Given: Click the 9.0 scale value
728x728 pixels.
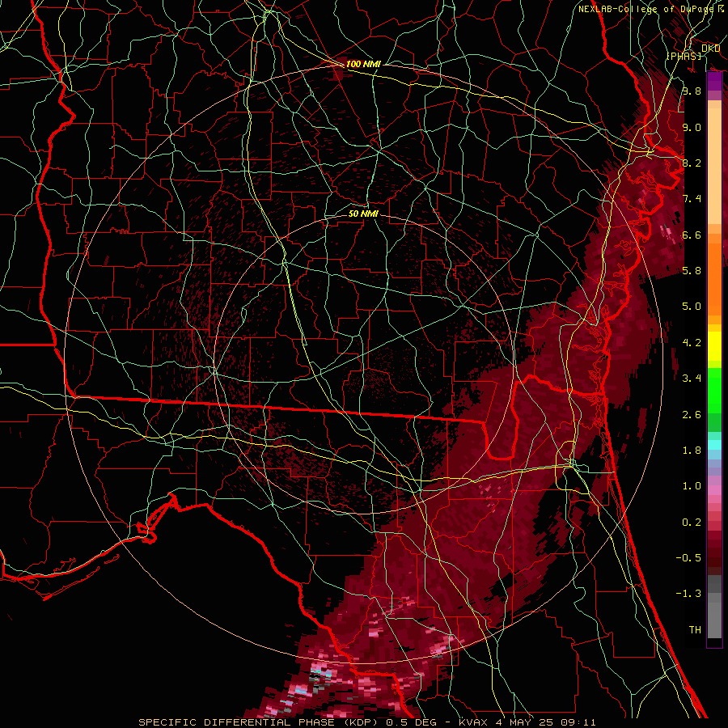Looking at the screenshot, I should 692,127.
